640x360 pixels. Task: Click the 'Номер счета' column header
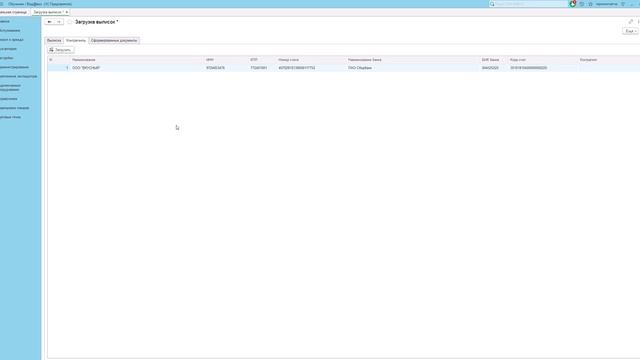click(288, 60)
